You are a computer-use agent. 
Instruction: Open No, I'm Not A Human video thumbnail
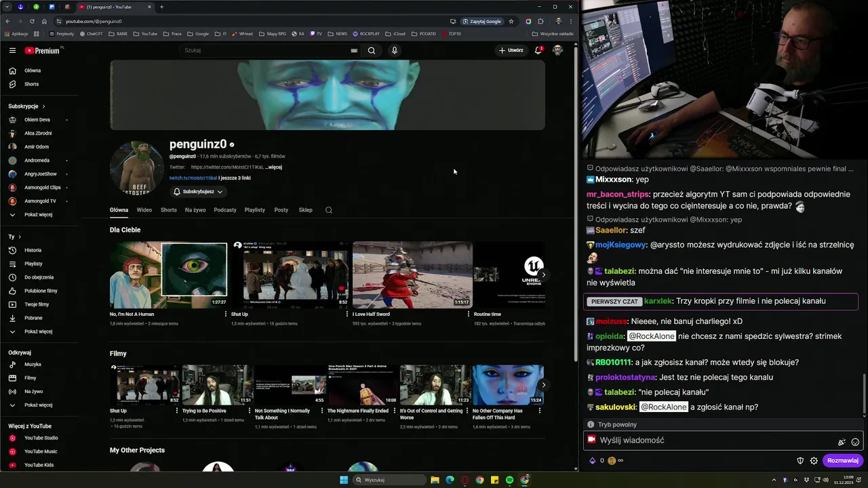point(168,275)
